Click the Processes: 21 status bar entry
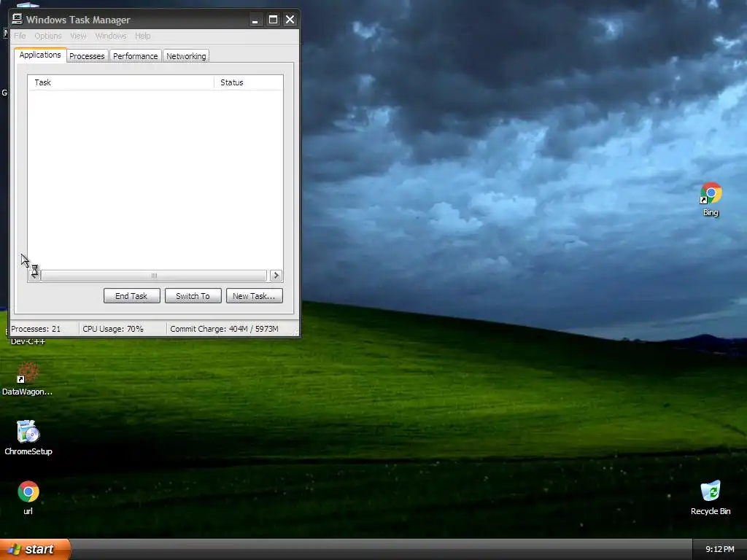 tap(36, 329)
